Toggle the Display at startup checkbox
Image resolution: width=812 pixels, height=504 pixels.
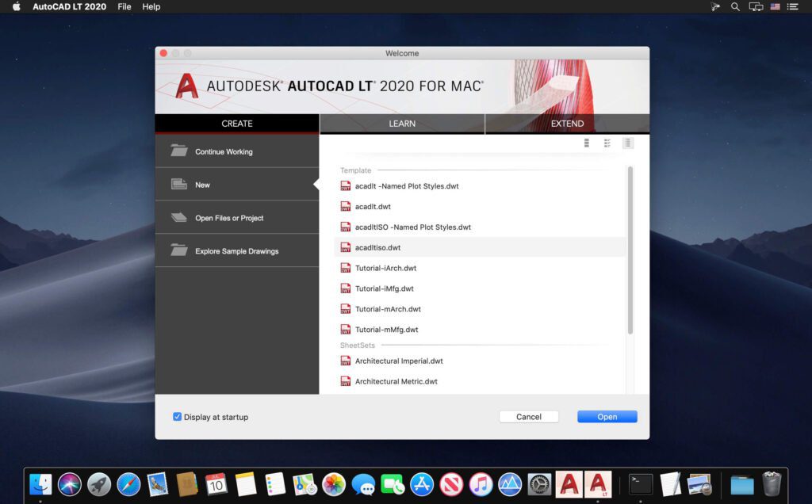click(178, 416)
